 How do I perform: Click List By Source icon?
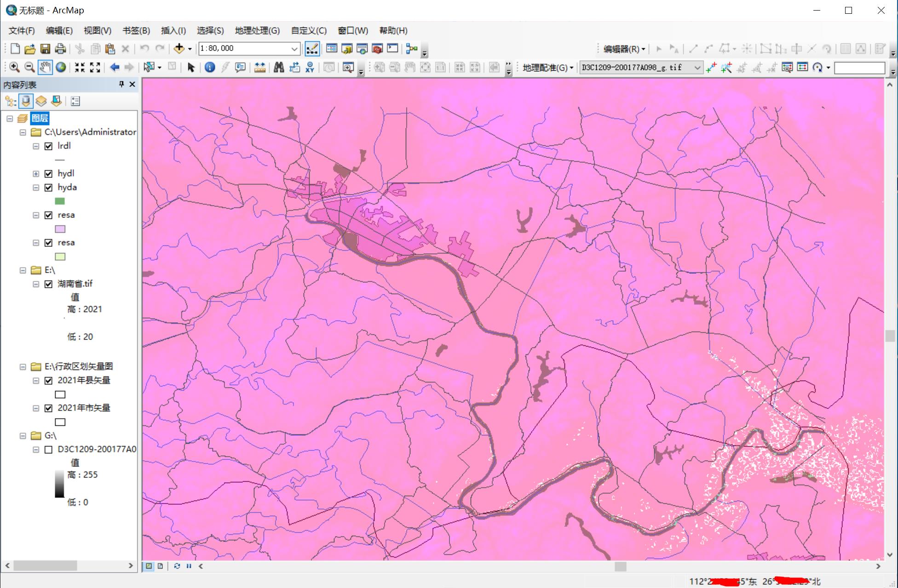[26, 101]
